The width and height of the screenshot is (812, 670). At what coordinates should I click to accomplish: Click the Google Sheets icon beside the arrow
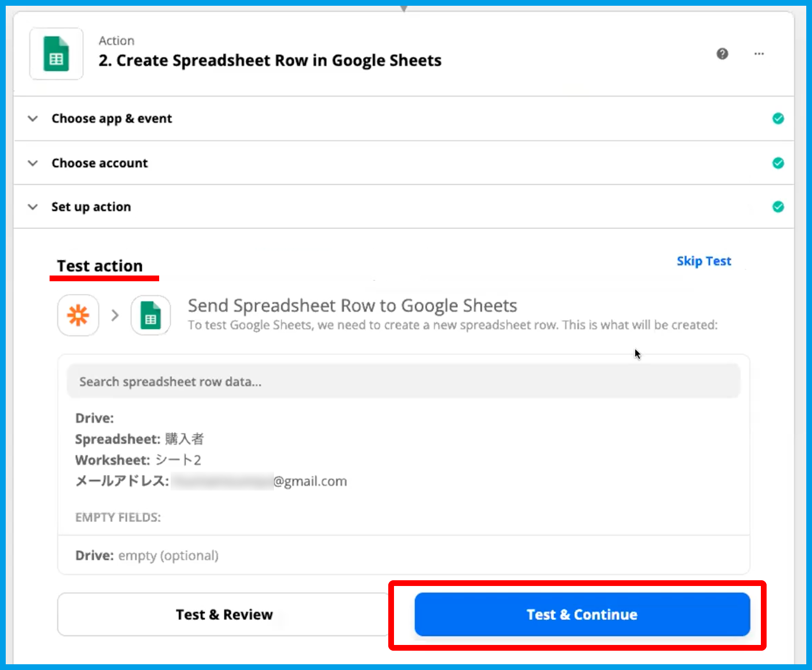pos(151,315)
